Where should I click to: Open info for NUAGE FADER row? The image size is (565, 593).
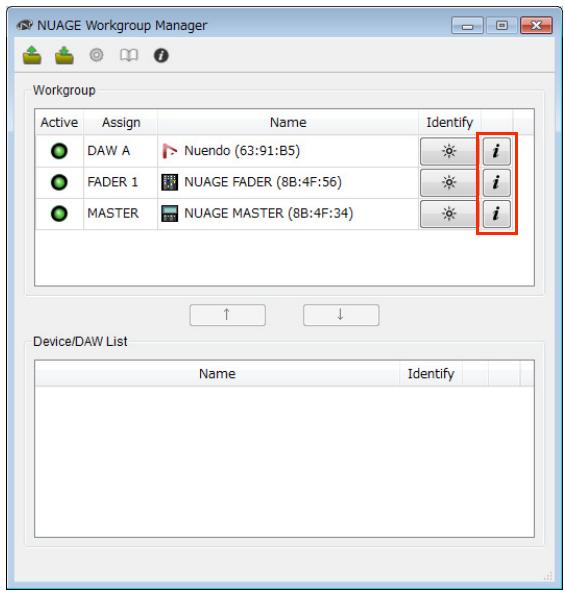point(497,183)
